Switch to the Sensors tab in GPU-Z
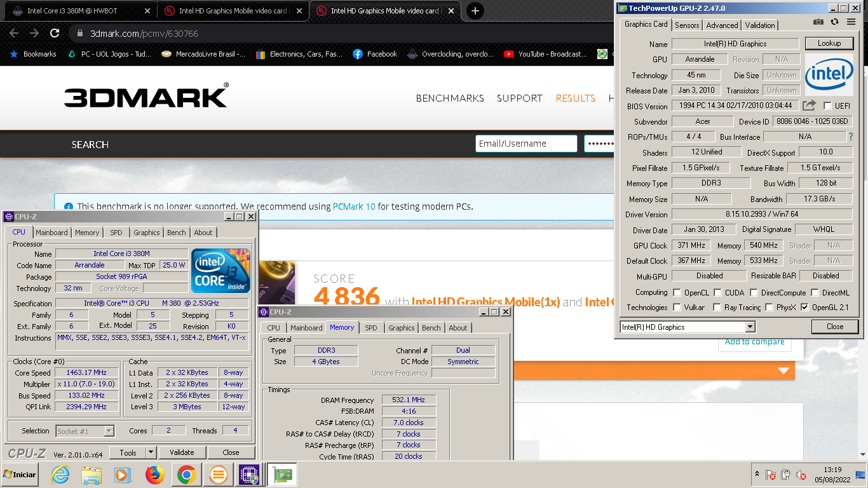The height and width of the screenshot is (488, 868). 687,25
